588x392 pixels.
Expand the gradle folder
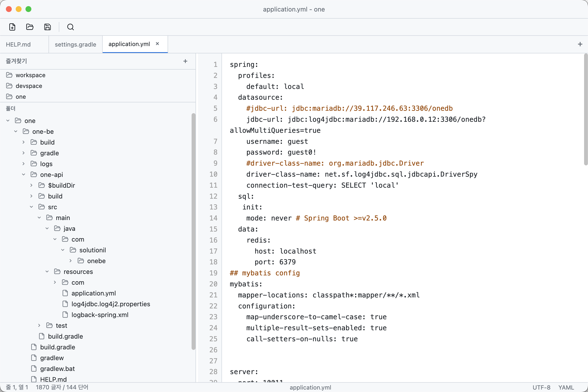pyautogui.click(x=24, y=153)
